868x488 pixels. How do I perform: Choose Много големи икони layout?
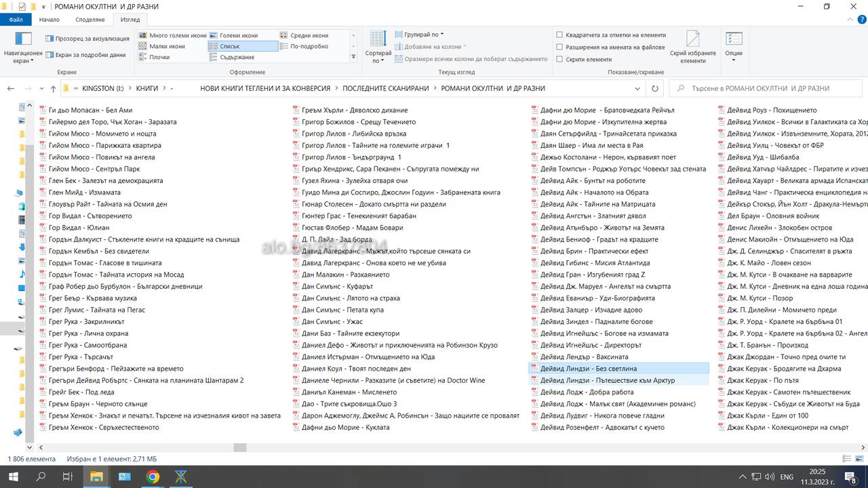click(172, 35)
